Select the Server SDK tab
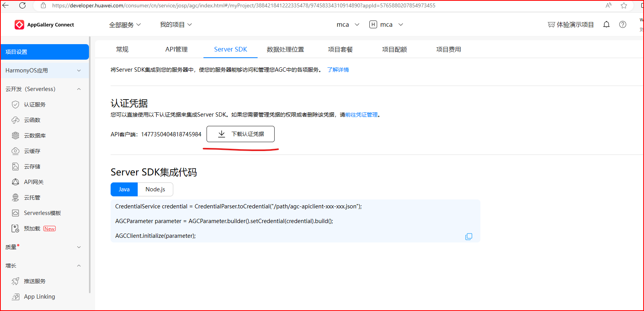 click(x=231, y=50)
